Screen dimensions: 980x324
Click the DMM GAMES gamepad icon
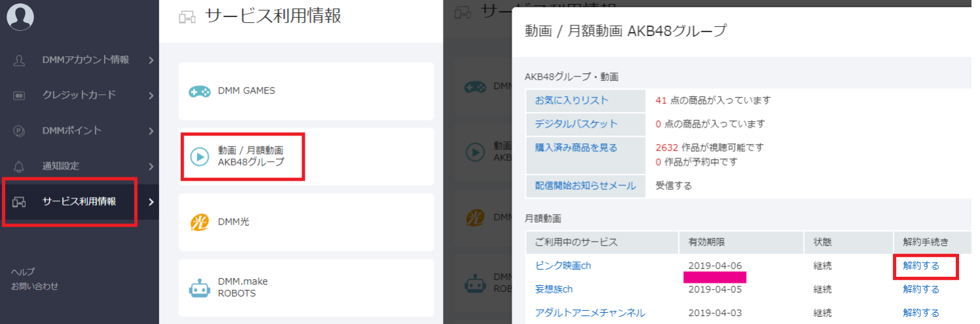pyautogui.click(x=200, y=91)
